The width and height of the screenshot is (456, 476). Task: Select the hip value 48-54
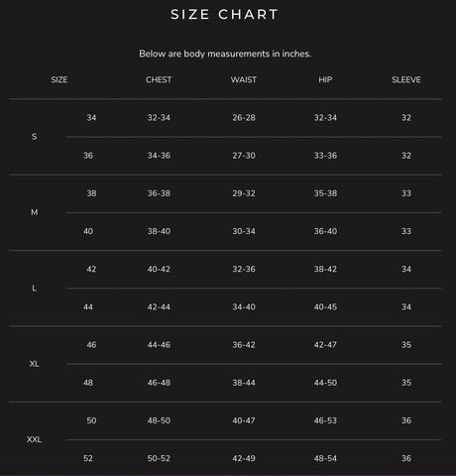325,458
